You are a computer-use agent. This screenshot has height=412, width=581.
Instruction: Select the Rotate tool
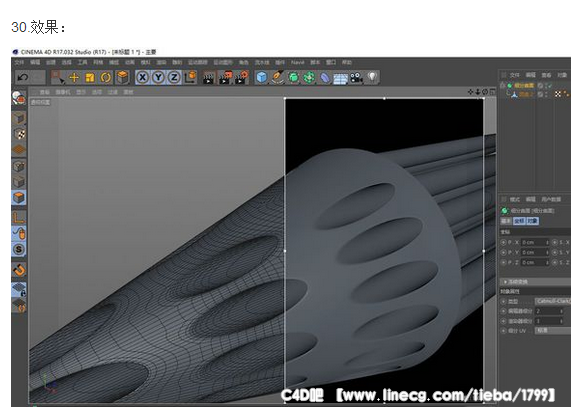[106, 77]
